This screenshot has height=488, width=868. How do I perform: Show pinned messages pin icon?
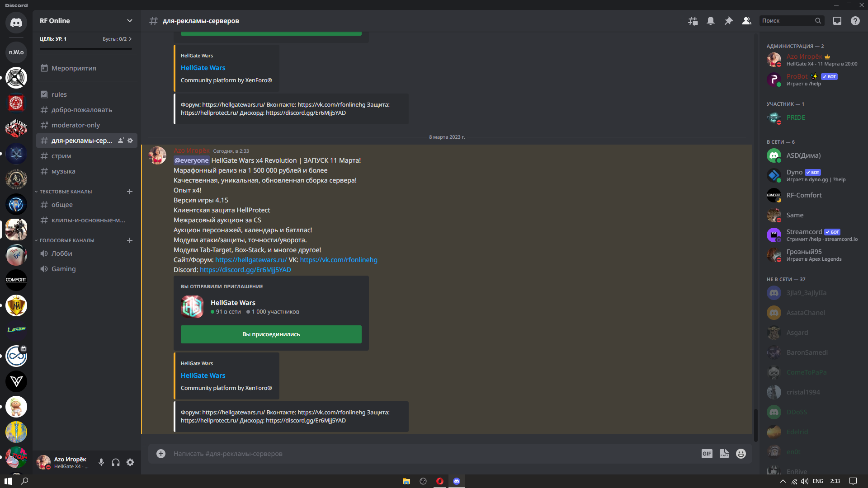point(729,21)
